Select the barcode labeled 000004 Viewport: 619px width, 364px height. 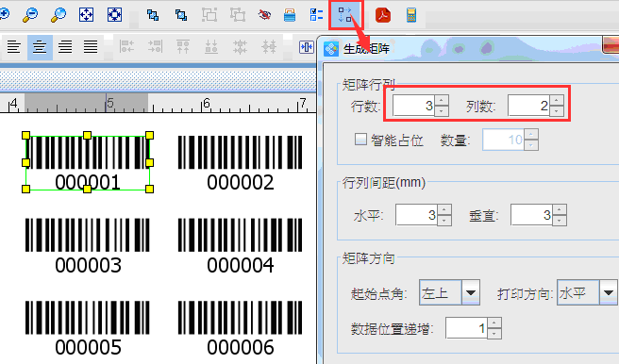click(240, 245)
